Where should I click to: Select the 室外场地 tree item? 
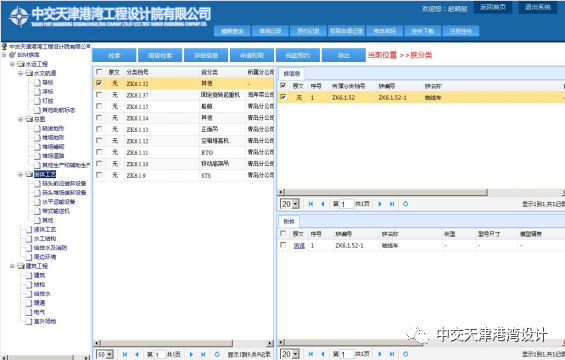pyautogui.click(x=45, y=321)
